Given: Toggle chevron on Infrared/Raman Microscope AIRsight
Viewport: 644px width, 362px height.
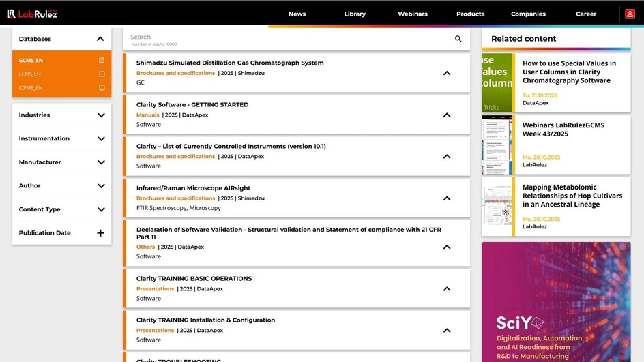Looking at the screenshot, I should pyautogui.click(x=447, y=198).
